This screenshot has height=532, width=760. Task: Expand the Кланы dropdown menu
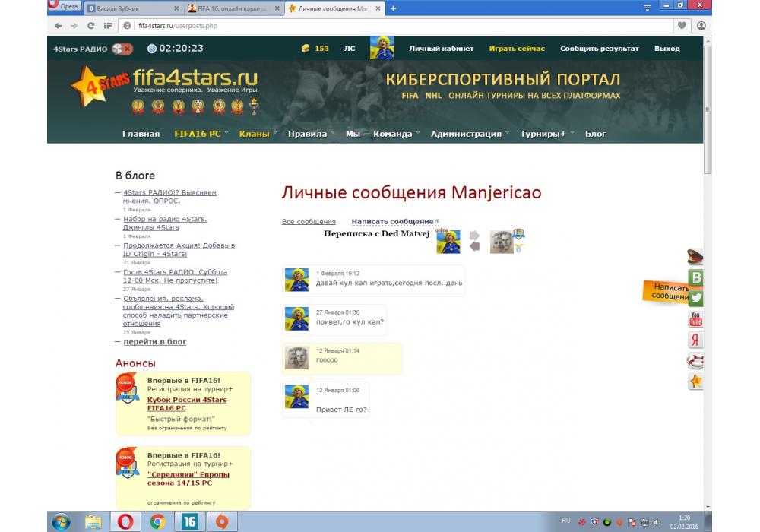[257, 134]
